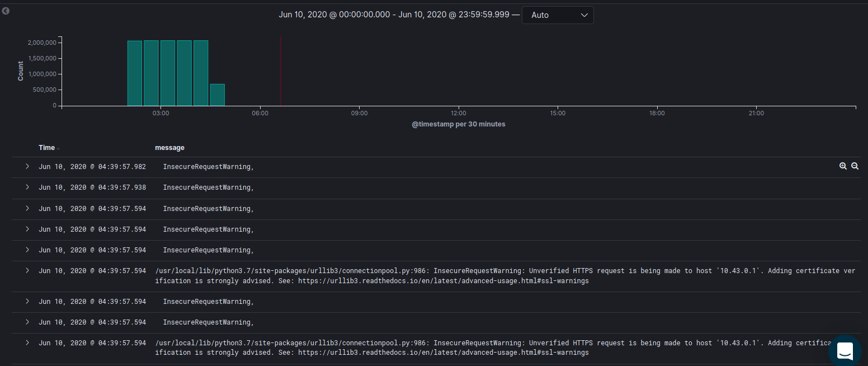This screenshot has height=366, width=868.
Task: Click the 1,000,000 y-axis value
Action: 41,74
